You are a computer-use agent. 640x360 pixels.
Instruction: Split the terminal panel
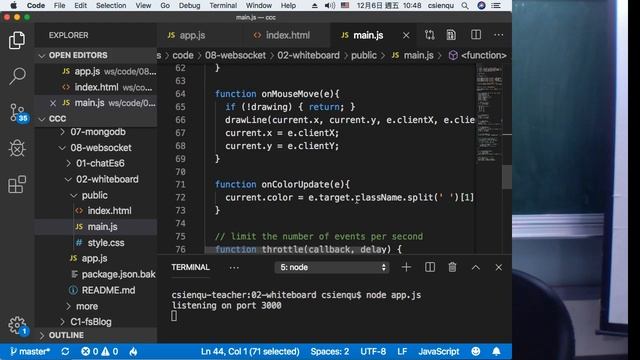point(429,267)
